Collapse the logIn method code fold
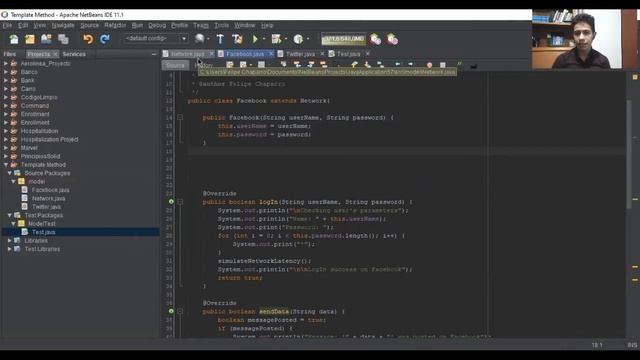640x360 pixels. point(180,202)
